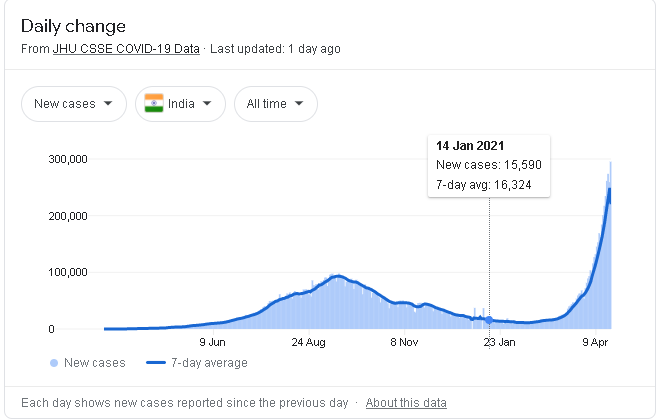Click the 100,000 y-axis label
Screen dimensions: 658x419
[x=69, y=272]
